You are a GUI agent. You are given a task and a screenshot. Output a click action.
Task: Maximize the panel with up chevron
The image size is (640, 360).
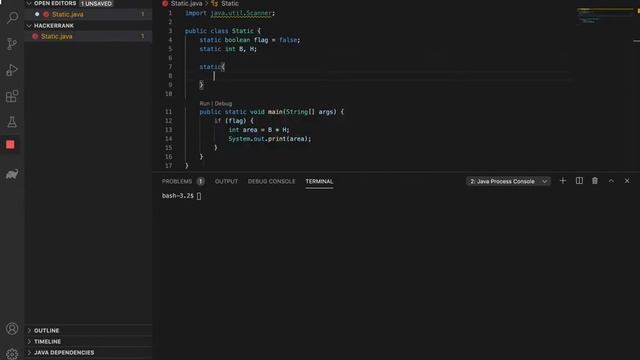pyautogui.click(x=611, y=181)
